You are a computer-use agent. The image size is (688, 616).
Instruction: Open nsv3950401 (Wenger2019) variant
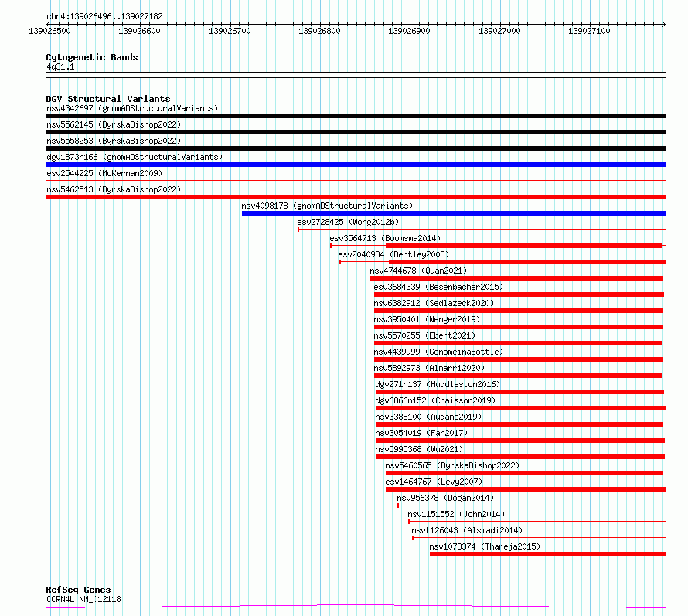pos(427,319)
